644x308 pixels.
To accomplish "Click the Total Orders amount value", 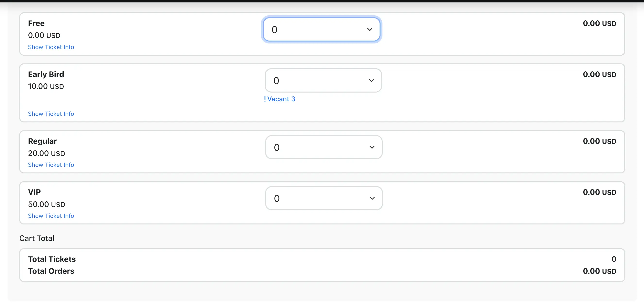I will (599, 271).
